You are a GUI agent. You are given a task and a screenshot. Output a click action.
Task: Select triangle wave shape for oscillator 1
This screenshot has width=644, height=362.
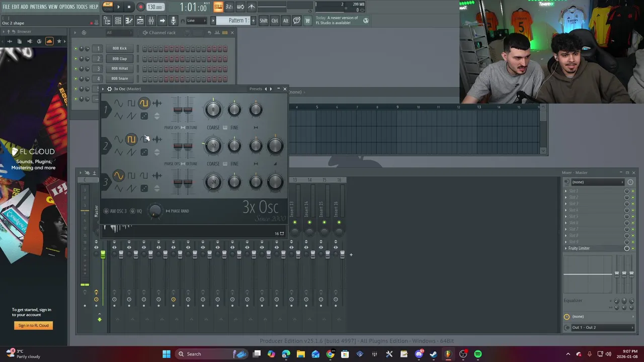coord(118,116)
